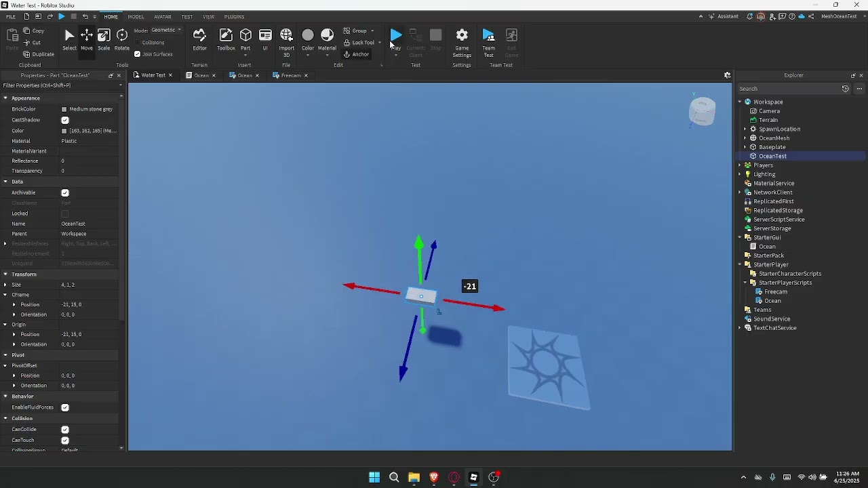868x488 pixels.
Task: Expand the Lighting item in Explorer
Action: (739, 174)
